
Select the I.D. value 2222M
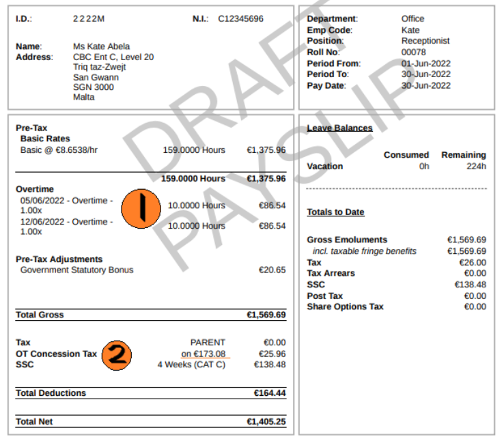pos(89,18)
